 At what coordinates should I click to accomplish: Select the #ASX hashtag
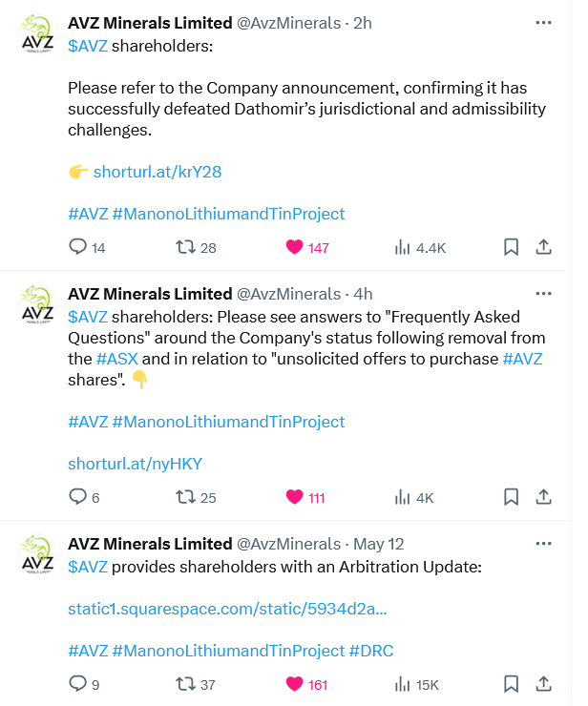point(117,359)
